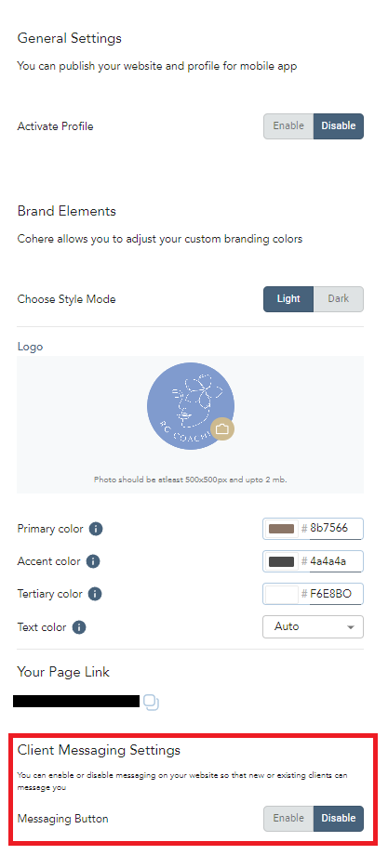
Task: Open the Accent color swatch picker
Action: [x=281, y=561]
